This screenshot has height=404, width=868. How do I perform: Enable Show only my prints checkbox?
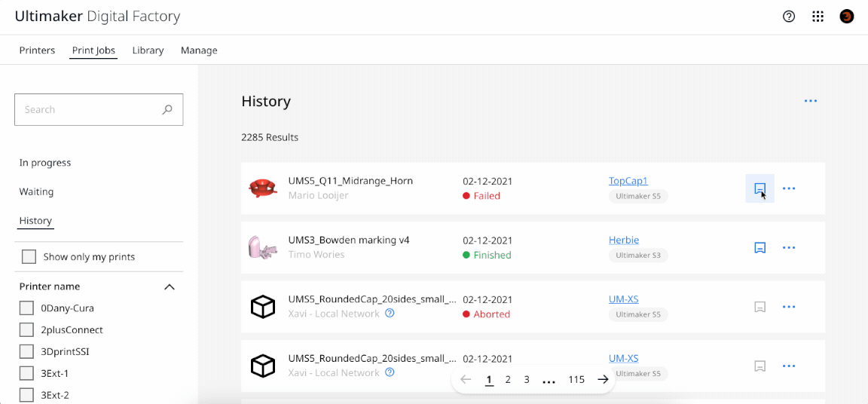[x=29, y=257]
